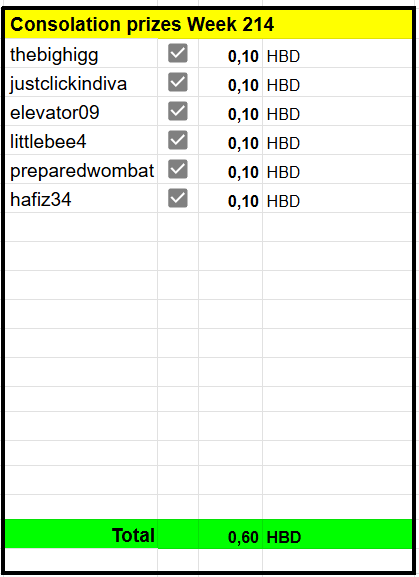Select the elevator09 cell
This screenshot has width=419, height=577.
[x=81, y=111]
